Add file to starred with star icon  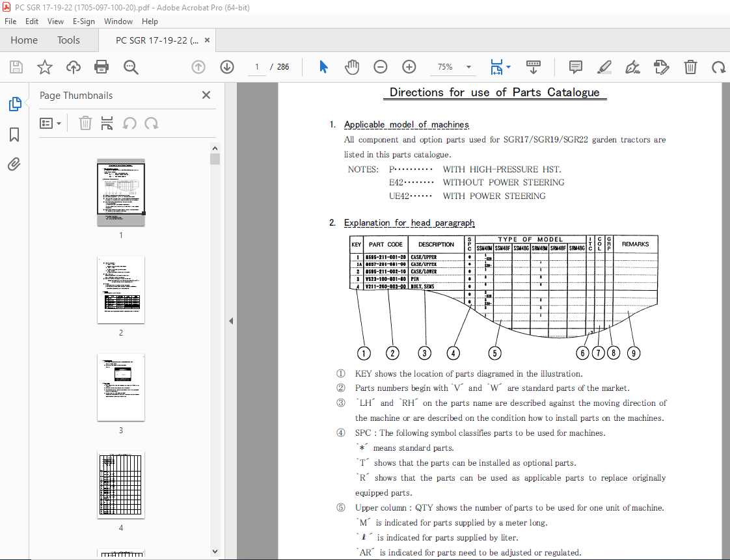(x=45, y=67)
